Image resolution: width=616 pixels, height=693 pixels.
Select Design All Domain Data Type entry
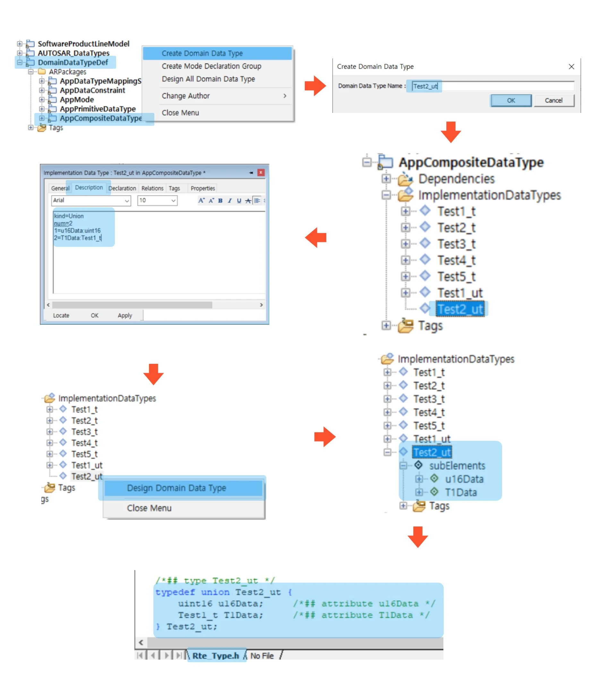[x=217, y=79]
